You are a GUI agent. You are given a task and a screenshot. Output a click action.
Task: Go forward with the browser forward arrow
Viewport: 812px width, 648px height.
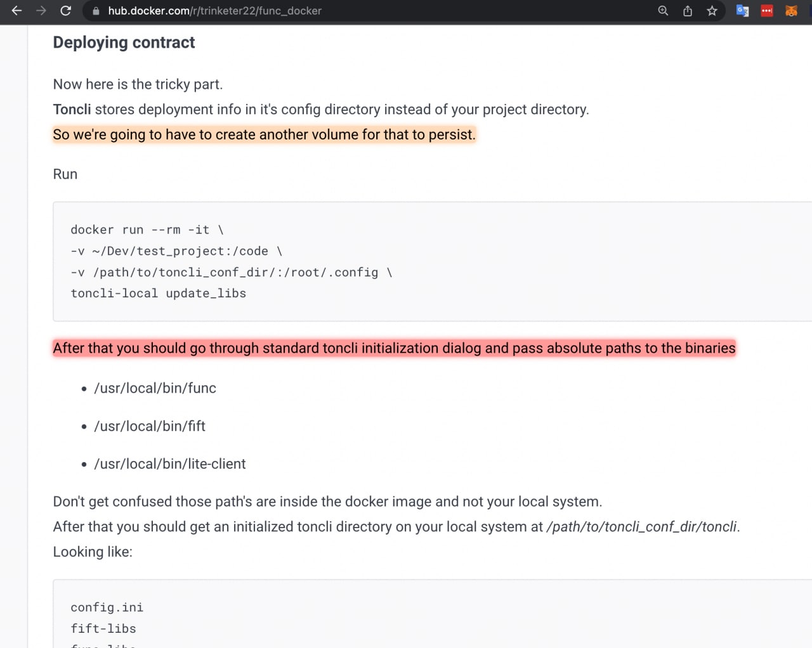click(41, 11)
